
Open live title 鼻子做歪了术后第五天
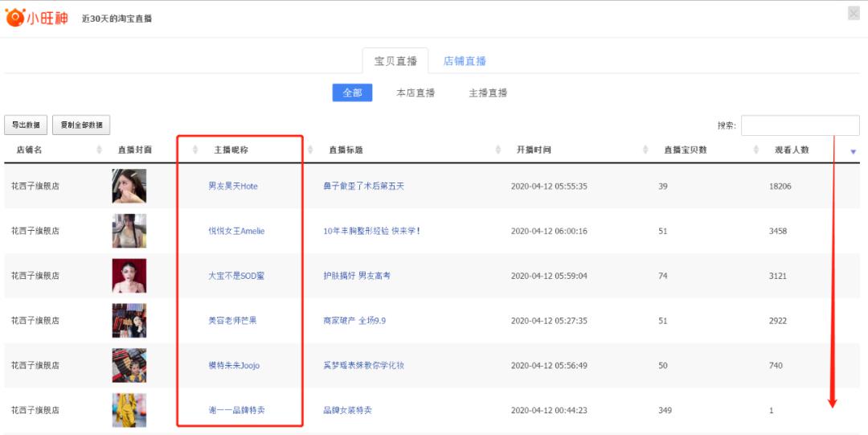click(364, 187)
